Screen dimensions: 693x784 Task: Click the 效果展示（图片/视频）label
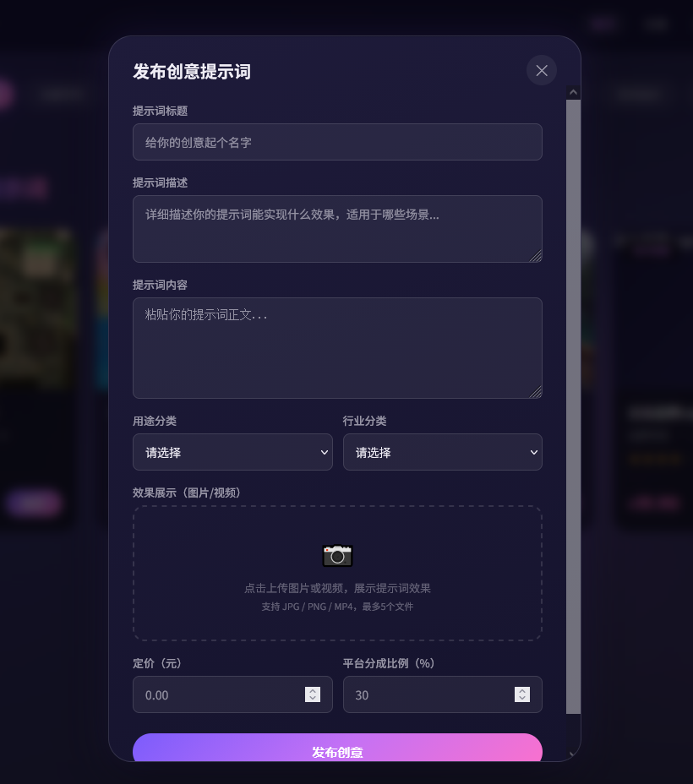187,493
